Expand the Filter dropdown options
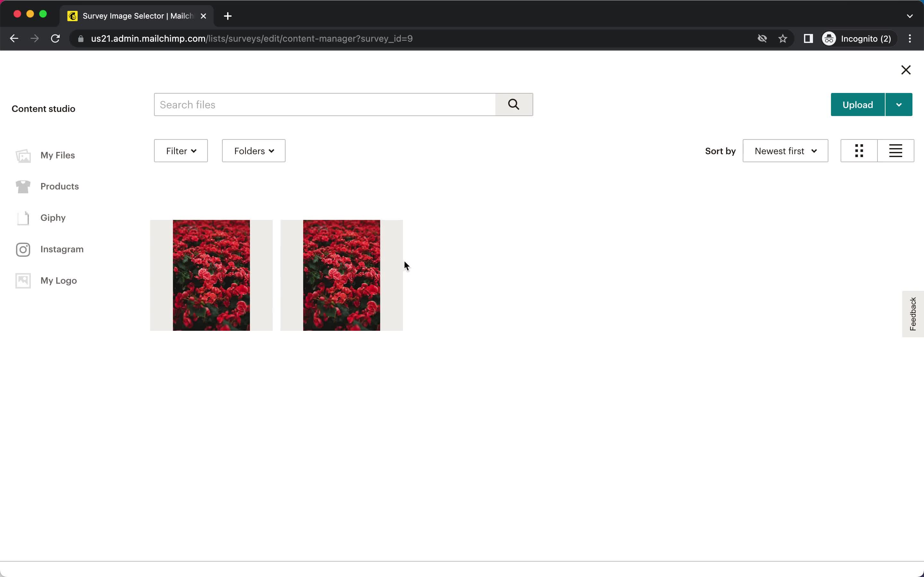The height and width of the screenshot is (577, 924). pyautogui.click(x=180, y=151)
